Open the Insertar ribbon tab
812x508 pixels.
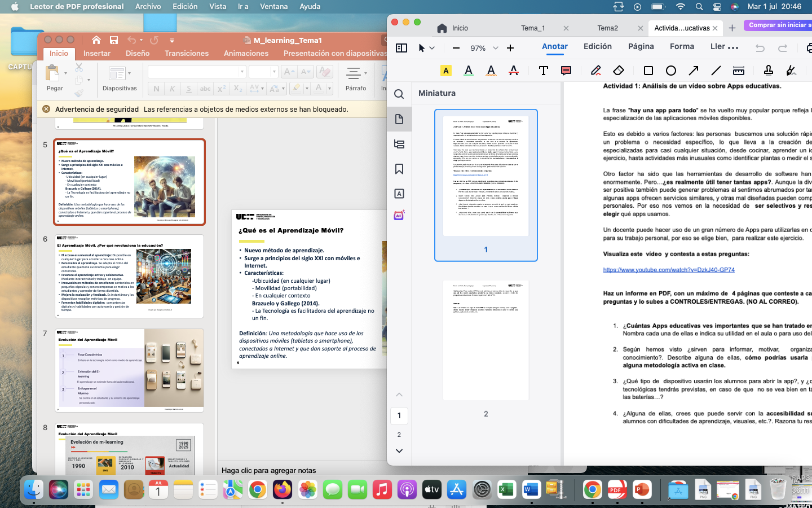pyautogui.click(x=97, y=53)
